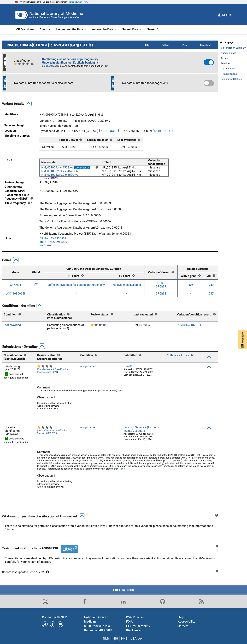Click Print in the variant title bar

click(185, 45)
